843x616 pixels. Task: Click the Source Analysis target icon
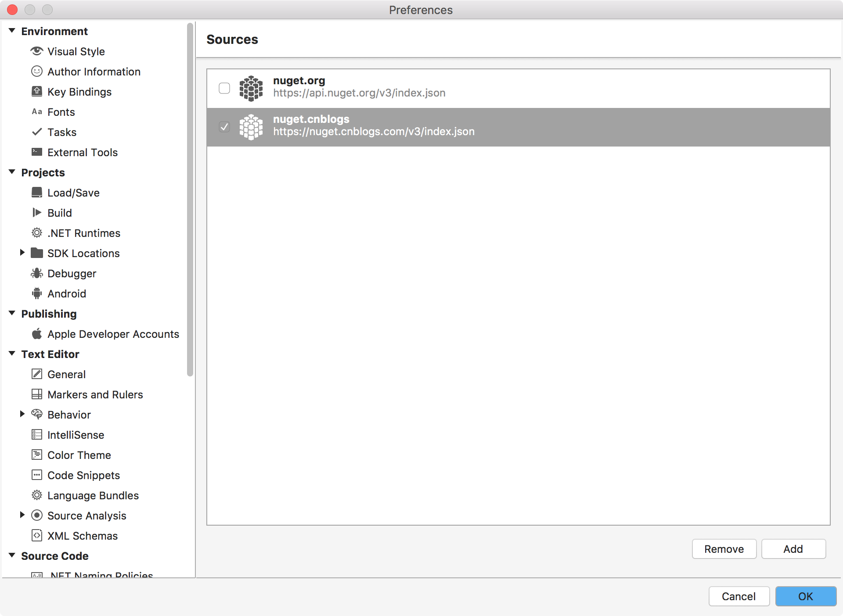37,516
